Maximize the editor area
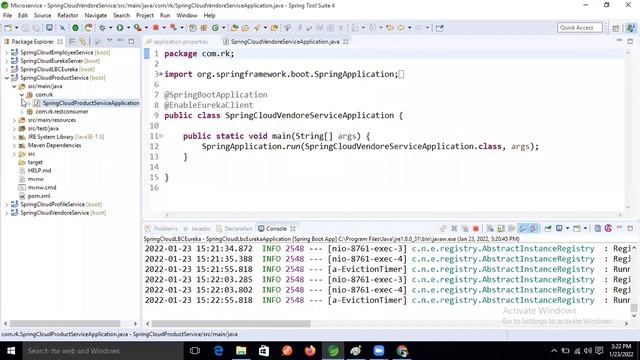640x360 pixels. 630,41
